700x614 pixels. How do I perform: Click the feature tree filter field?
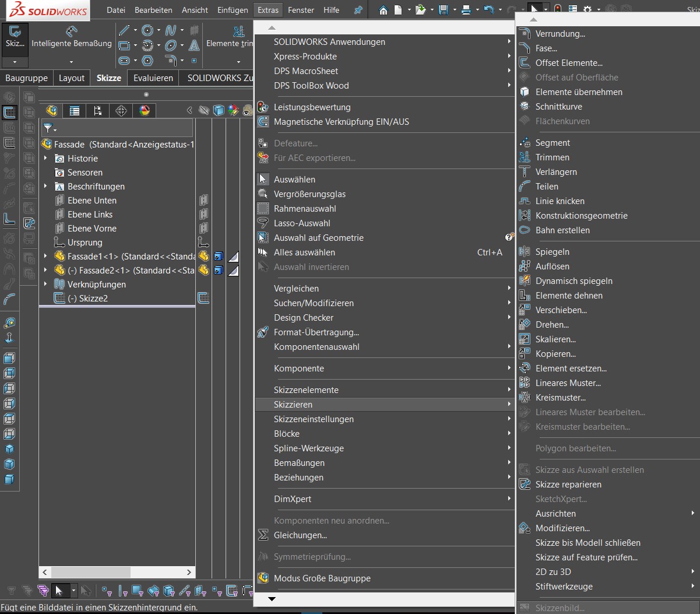117,128
